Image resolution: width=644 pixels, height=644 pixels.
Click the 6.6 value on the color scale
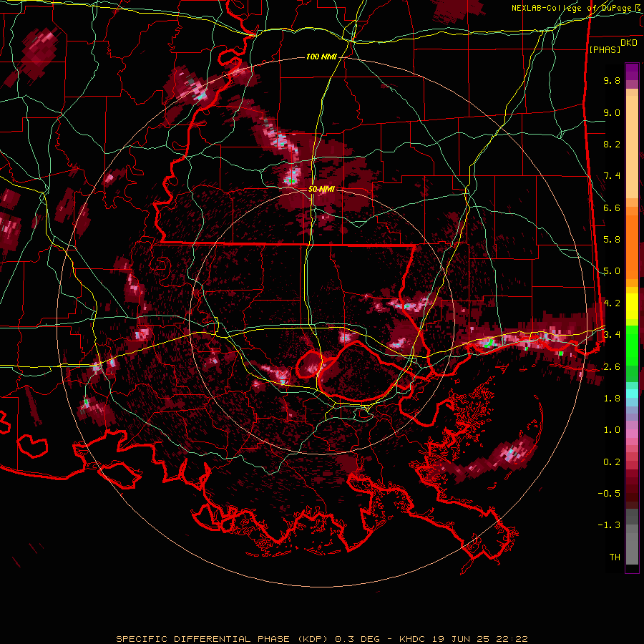[612, 208]
